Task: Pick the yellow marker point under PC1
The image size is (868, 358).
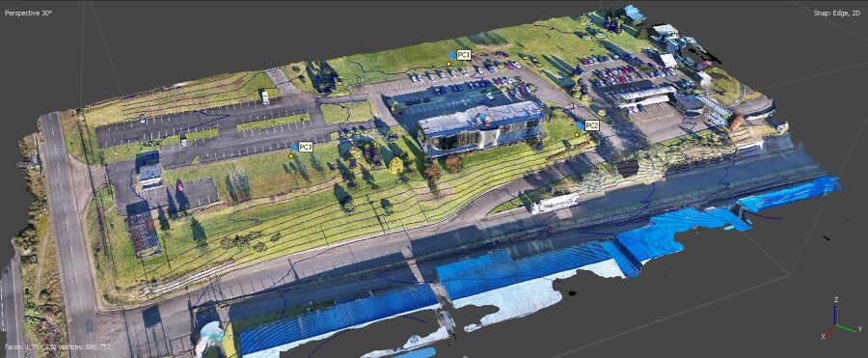Action: click(x=448, y=64)
